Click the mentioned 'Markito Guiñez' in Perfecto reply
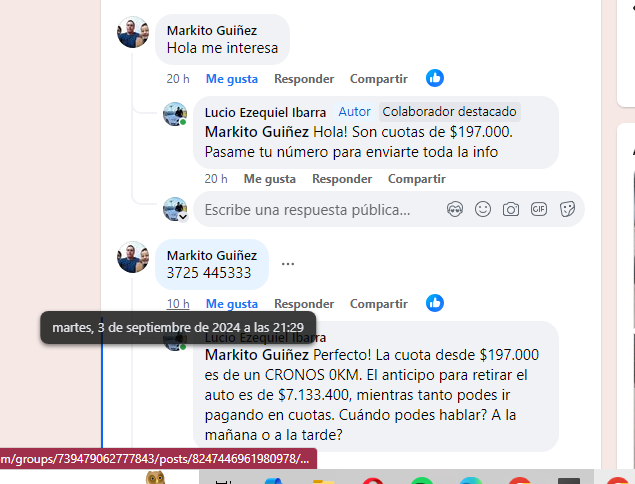 tap(257, 355)
